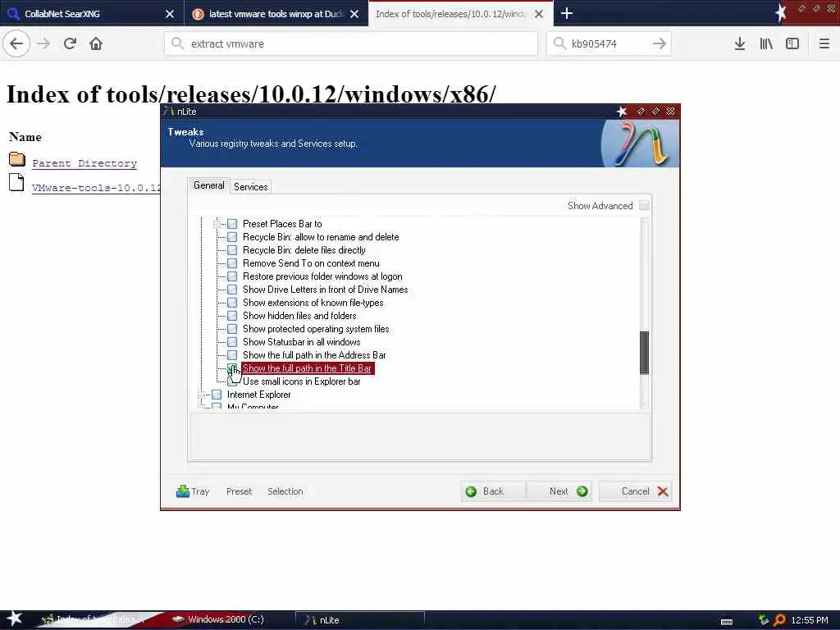
Task: Enable Restore previous folder windows at logon
Action: click(x=232, y=276)
